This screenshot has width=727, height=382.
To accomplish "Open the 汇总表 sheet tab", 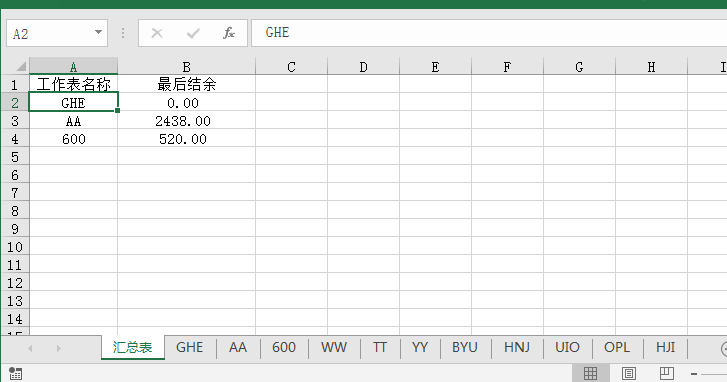I will (x=133, y=347).
